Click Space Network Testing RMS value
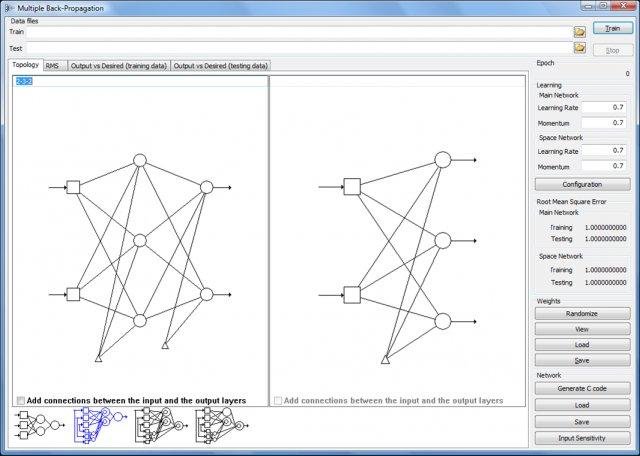640x456 pixels. 605,282
